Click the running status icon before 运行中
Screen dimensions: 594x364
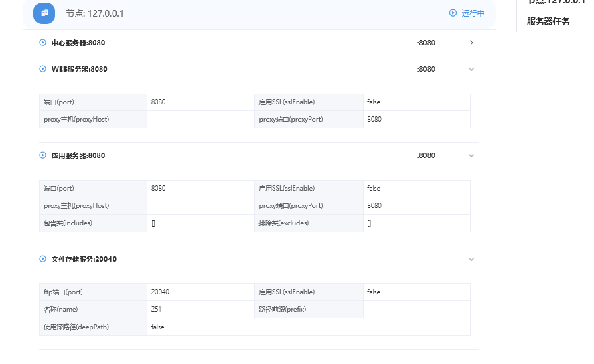point(453,13)
